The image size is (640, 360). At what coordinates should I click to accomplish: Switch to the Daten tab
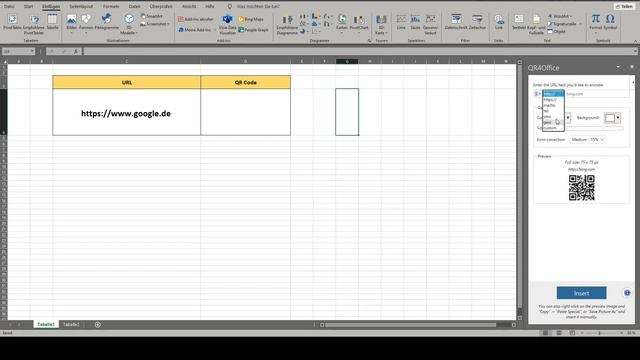[134, 7]
